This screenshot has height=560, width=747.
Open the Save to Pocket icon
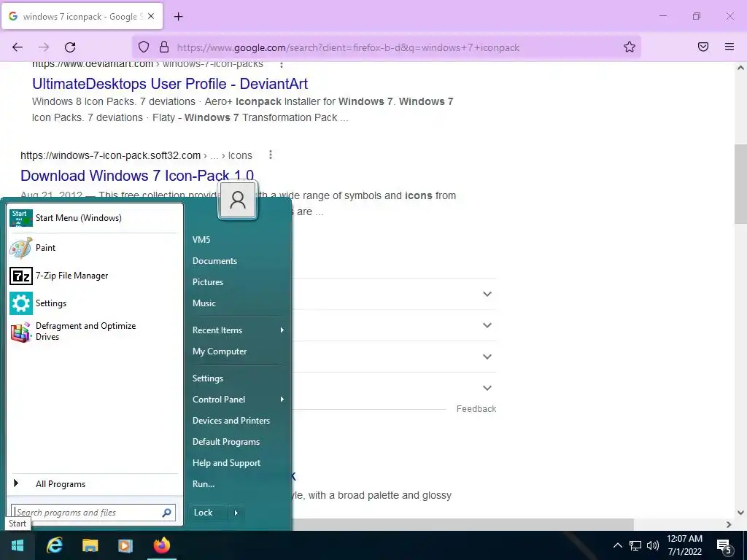coord(703,47)
